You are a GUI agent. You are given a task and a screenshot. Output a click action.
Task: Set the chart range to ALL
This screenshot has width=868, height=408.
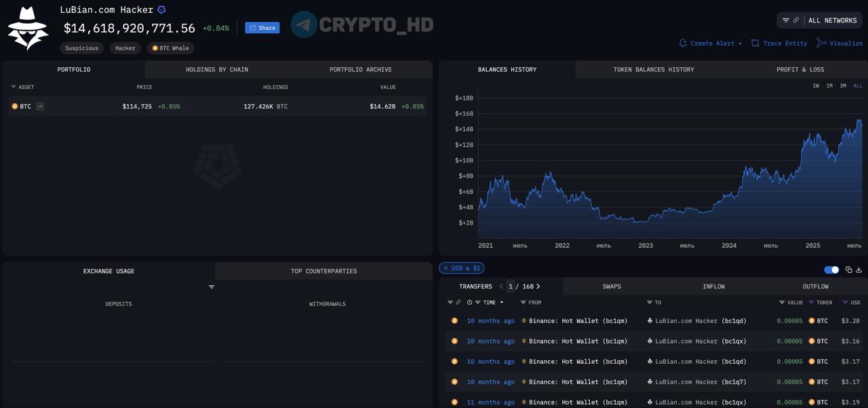[x=858, y=86]
